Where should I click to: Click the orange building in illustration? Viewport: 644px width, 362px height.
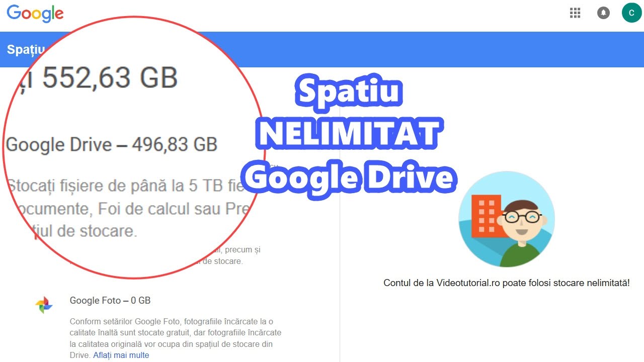486,216
